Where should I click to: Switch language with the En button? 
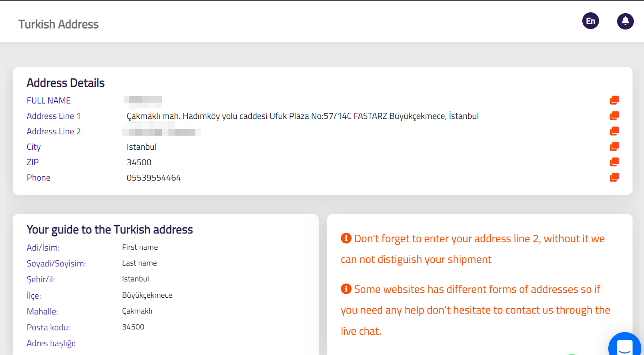591,21
